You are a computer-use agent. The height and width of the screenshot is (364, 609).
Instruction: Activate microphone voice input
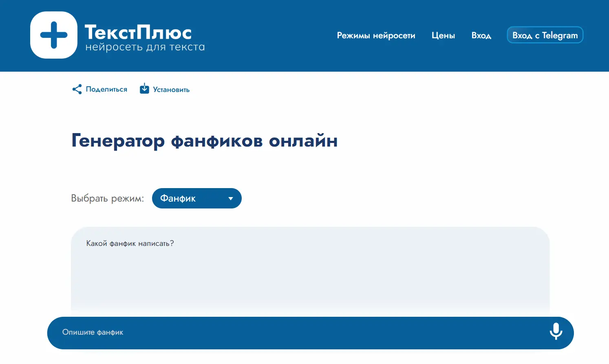point(556,332)
